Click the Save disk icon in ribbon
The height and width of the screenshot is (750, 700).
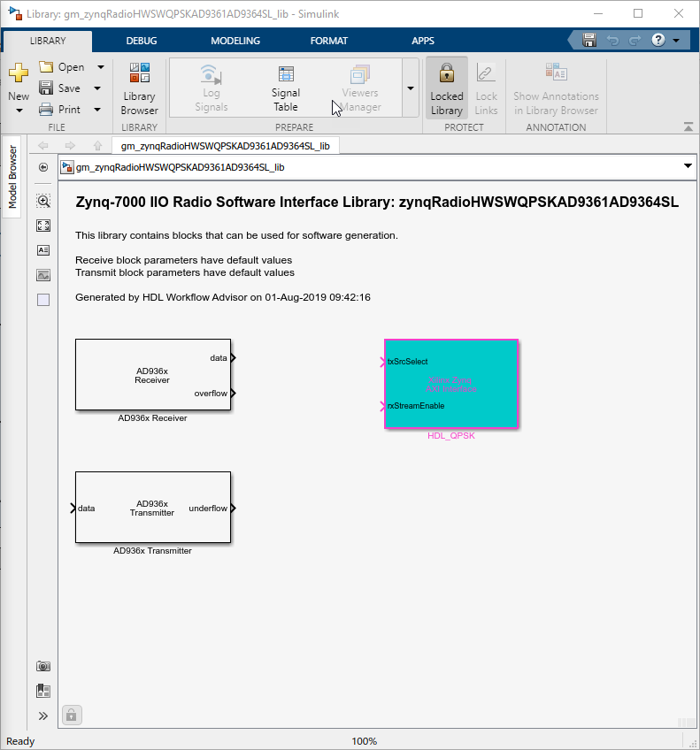point(46,88)
